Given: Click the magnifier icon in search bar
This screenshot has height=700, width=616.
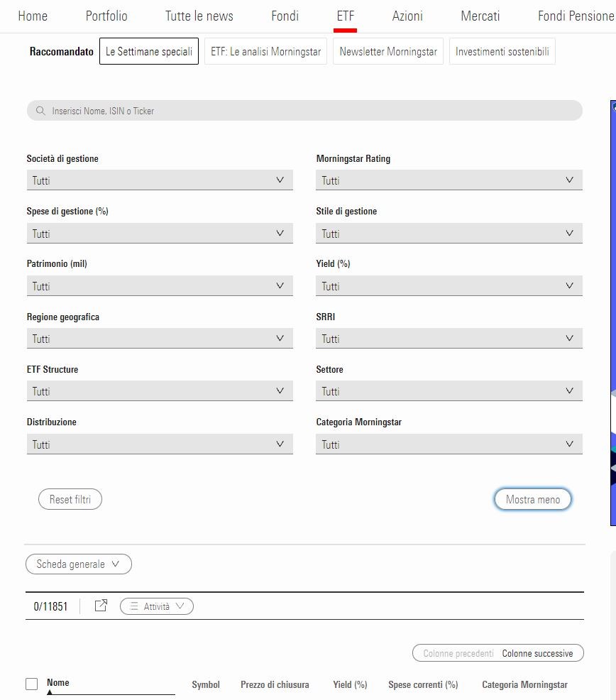Looking at the screenshot, I should [x=40, y=111].
